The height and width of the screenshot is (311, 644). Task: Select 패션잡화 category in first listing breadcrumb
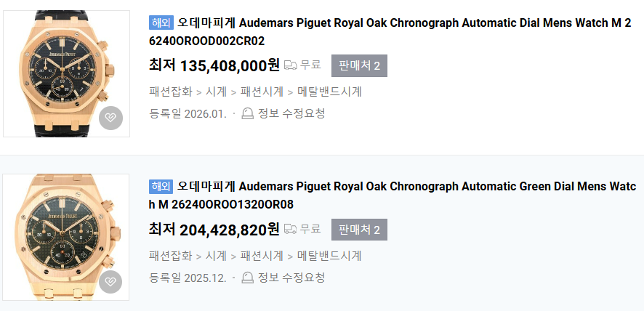170,92
